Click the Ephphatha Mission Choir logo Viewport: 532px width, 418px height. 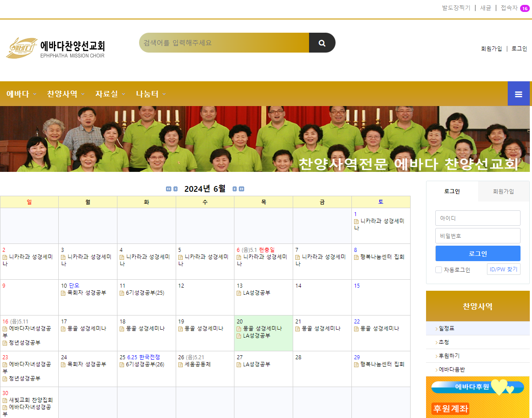point(55,48)
